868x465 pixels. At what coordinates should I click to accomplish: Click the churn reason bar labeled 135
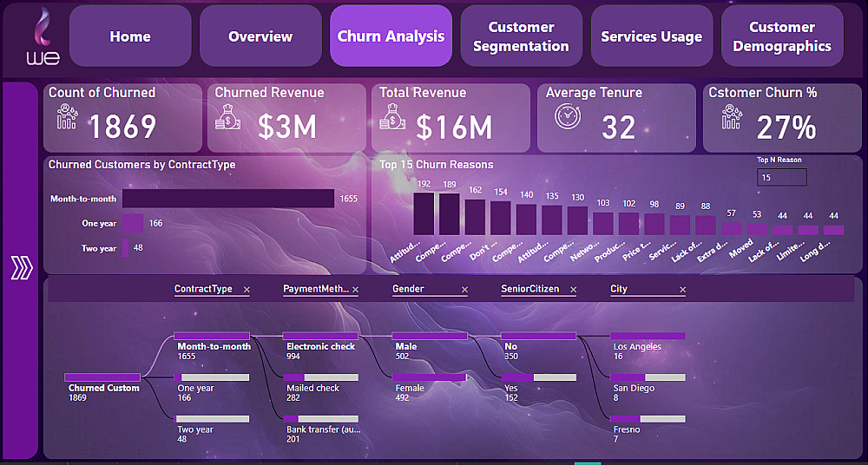pyautogui.click(x=552, y=219)
